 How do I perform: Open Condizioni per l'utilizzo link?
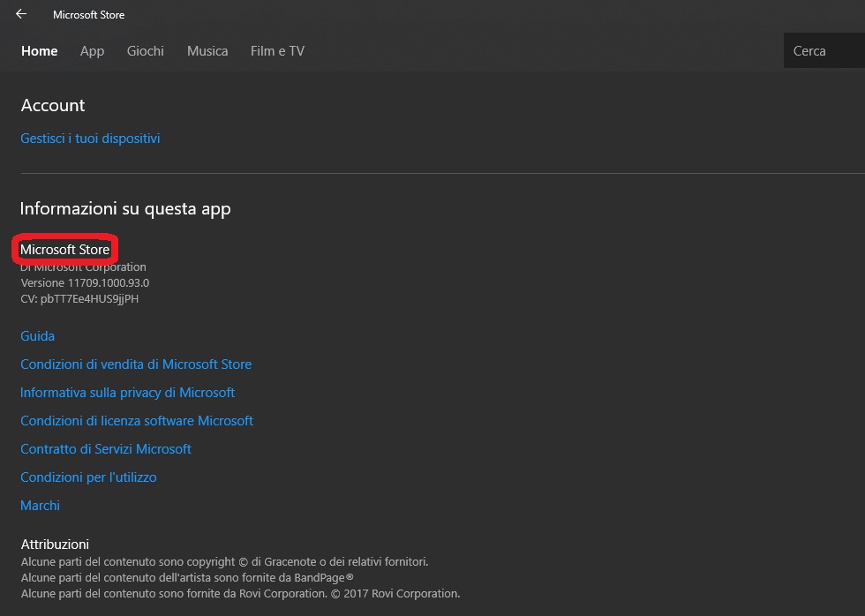tap(89, 477)
